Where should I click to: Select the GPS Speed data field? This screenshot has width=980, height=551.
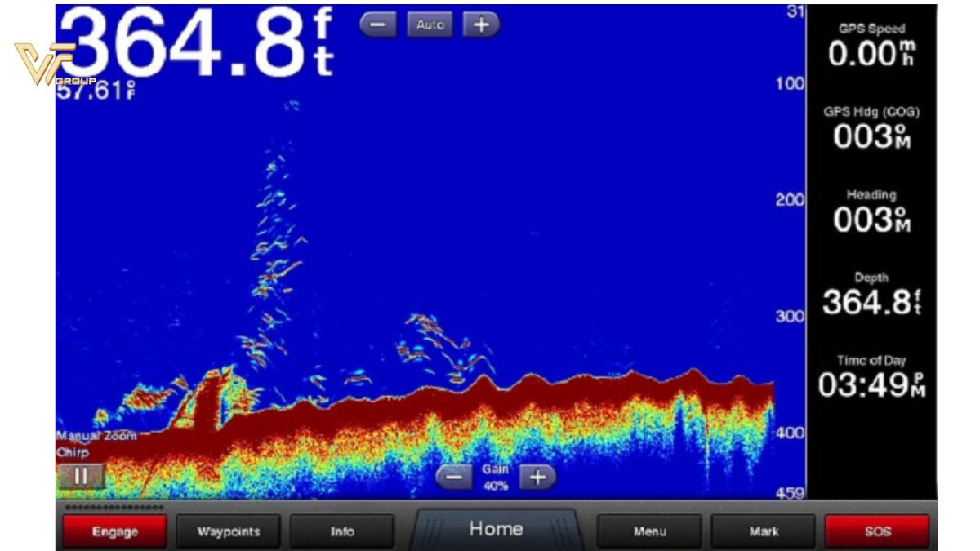point(871,47)
